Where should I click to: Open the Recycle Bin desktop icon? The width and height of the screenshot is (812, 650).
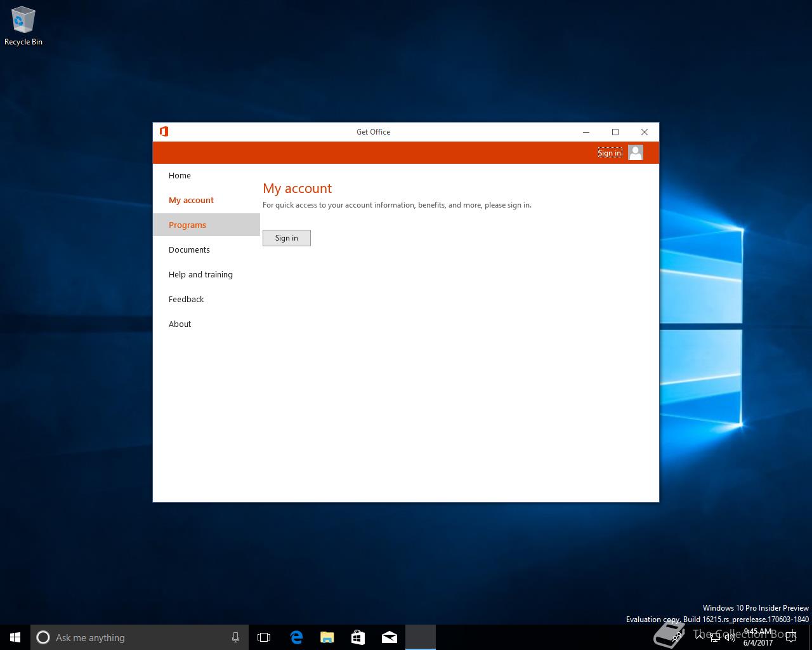pos(23,26)
